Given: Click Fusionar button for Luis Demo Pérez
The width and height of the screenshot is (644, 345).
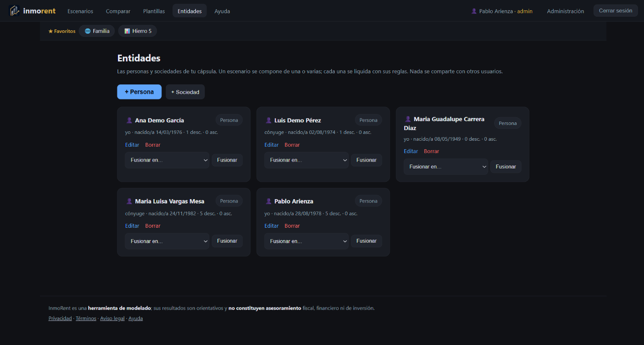Looking at the screenshot, I should click(x=366, y=160).
